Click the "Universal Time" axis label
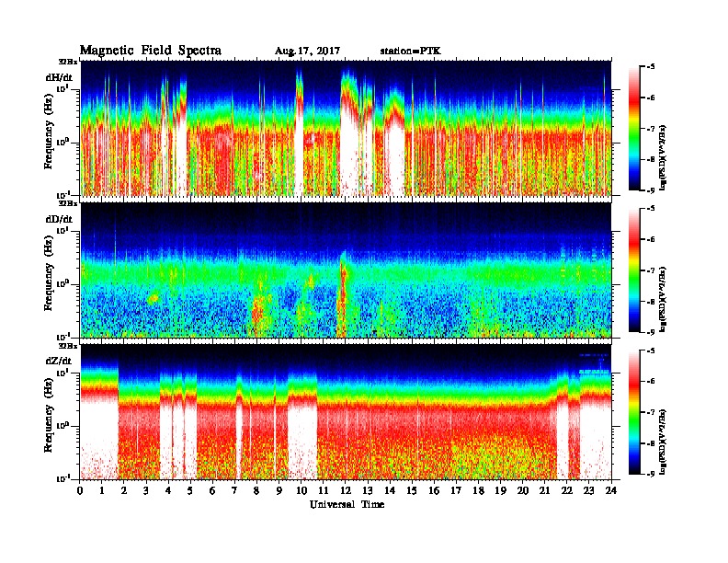 [347, 504]
